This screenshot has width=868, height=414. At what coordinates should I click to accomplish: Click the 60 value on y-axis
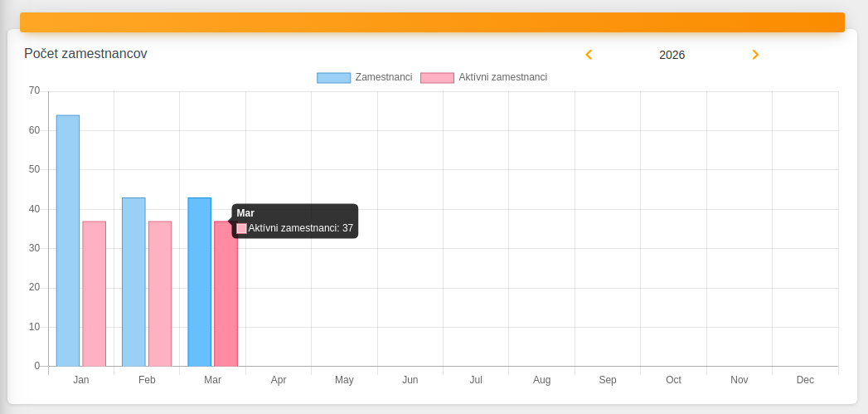click(x=34, y=129)
